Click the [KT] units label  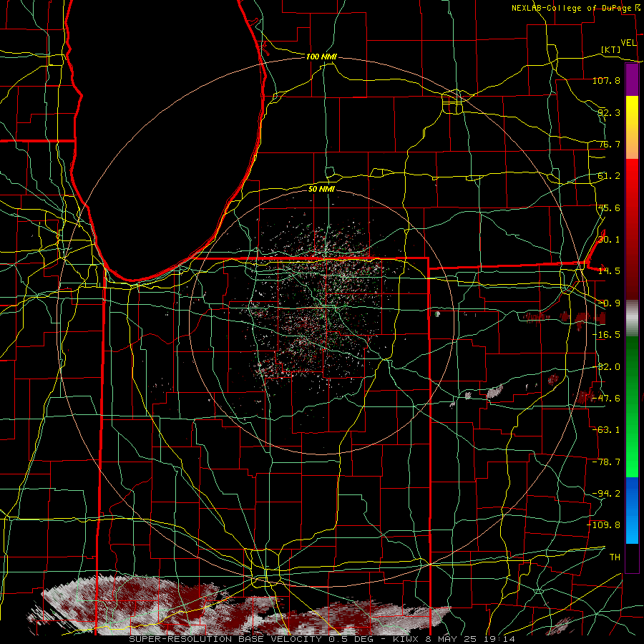[x=611, y=49]
